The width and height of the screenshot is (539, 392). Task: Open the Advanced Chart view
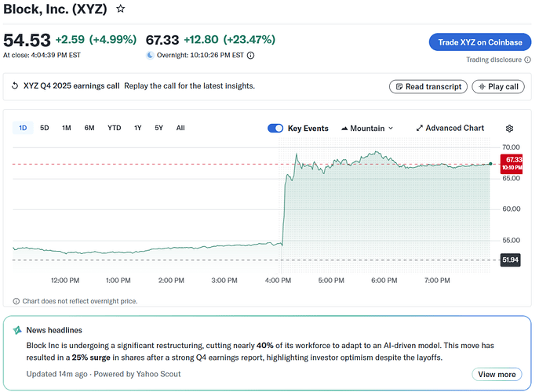pos(450,129)
